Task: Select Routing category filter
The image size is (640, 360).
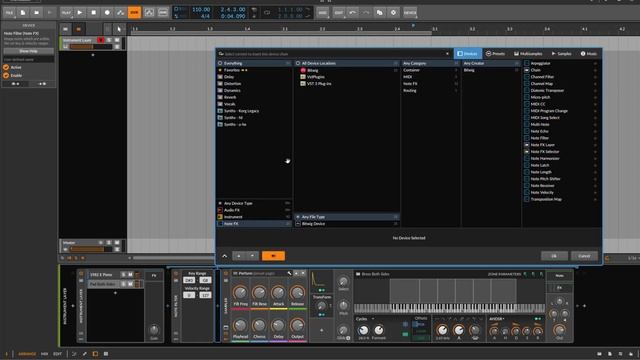Action: click(x=431, y=91)
